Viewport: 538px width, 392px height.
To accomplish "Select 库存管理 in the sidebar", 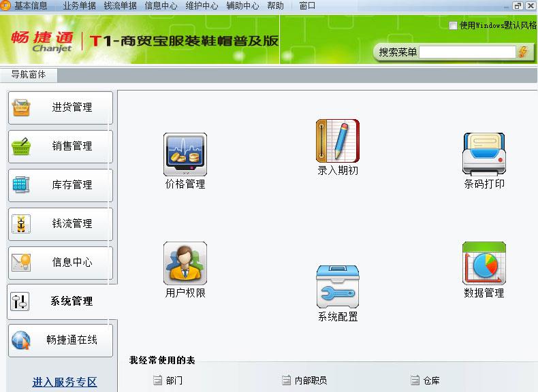I will coord(61,185).
